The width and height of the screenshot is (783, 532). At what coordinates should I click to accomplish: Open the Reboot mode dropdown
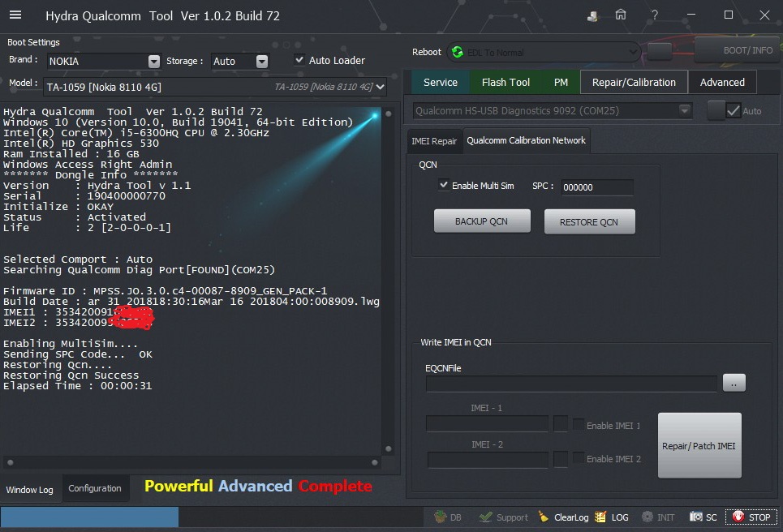pyautogui.click(x=632, y=52)
